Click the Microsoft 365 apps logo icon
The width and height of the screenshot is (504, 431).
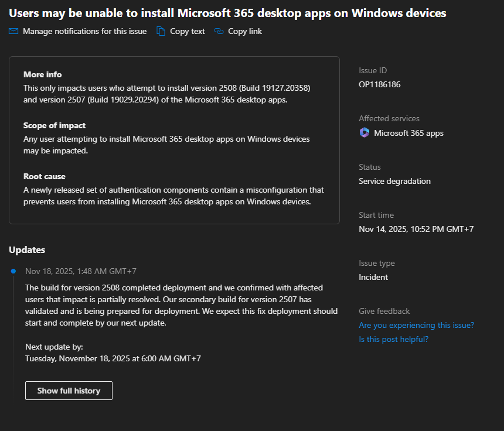[x=365, y=133]
